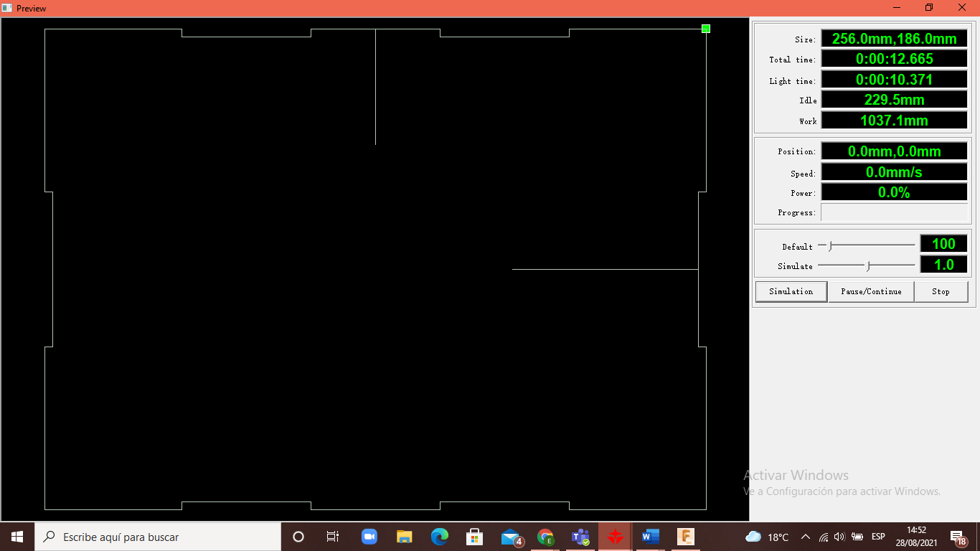The image size is (980, 551).
Task: Open the Mail app in taskbar
Action: (511, 537)
